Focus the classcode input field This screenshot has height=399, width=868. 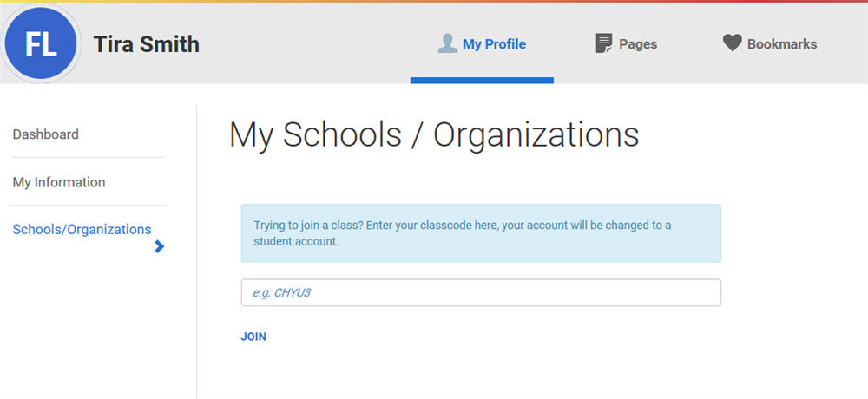[x=481, y=292]
